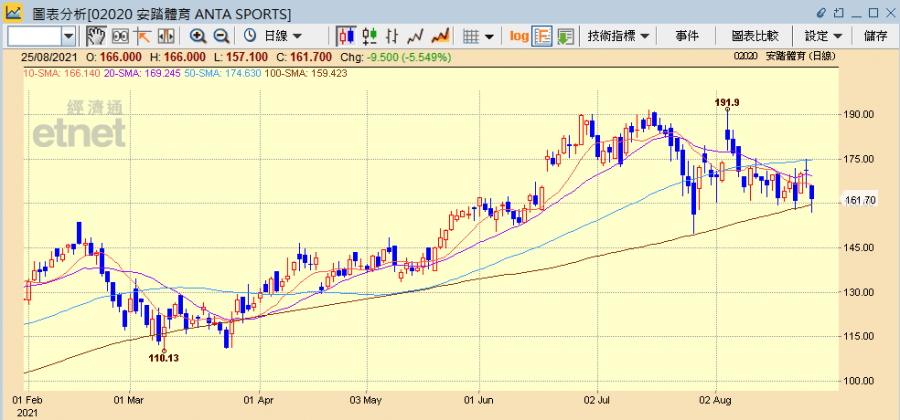
Task: Click the 圖表比較 button
Action: tap(754, 36)
